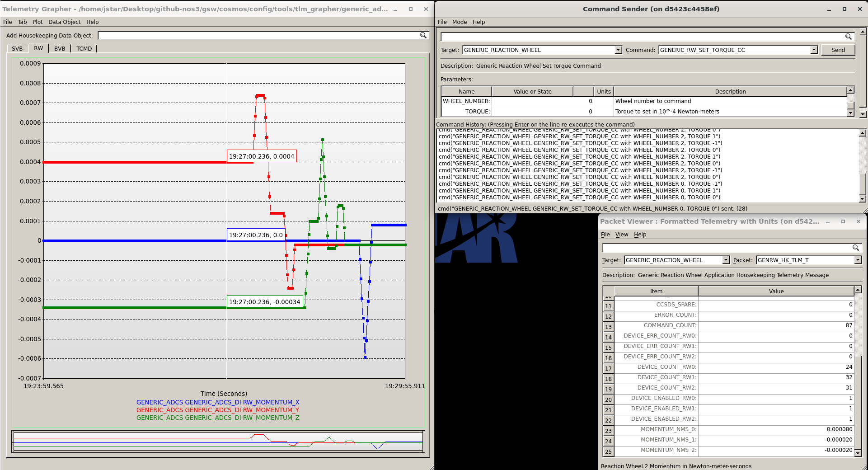Click the green data popup showing -0.00034
This screenshot has height=470, width=868.
pyautogui.click(x=264, y=302)
